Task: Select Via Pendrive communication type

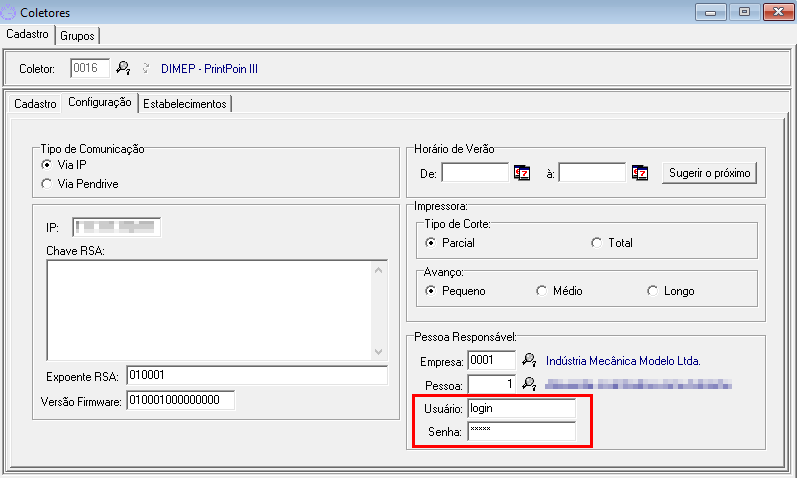Action: pos(46,184)
